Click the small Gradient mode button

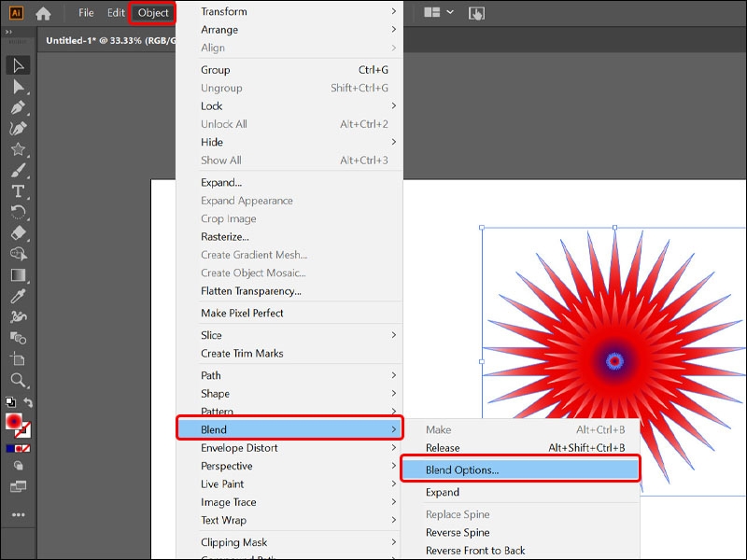pos(18,448)
